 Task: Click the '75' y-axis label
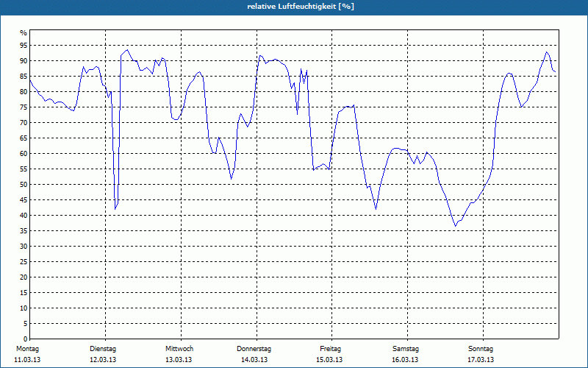(24, 107)
